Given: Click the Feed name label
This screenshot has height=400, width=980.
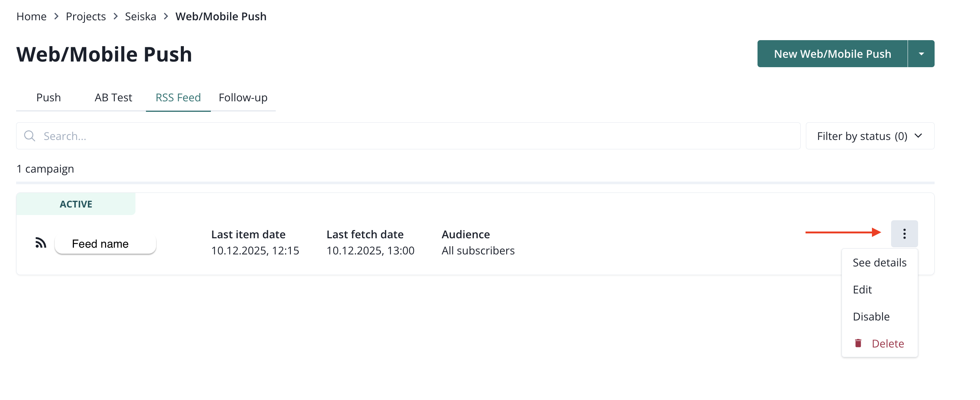Looking at the screenshot, I should (101, 244).
